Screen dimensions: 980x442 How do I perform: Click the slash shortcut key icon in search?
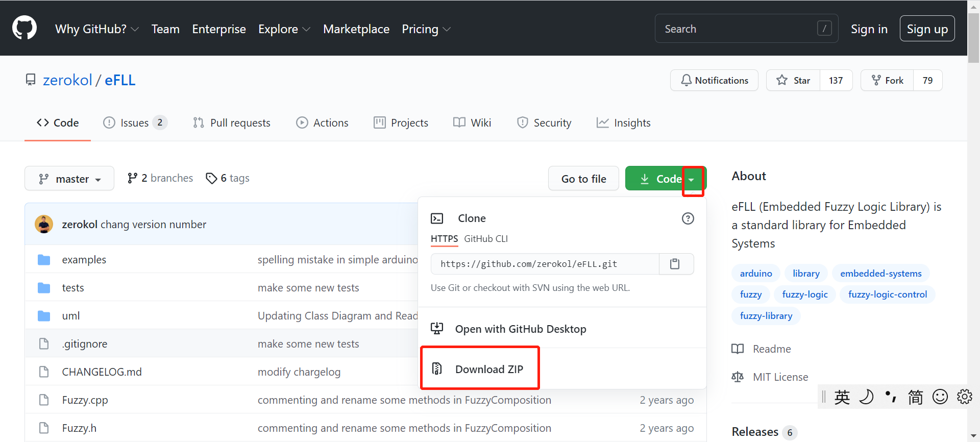click(x=824, y=29)
